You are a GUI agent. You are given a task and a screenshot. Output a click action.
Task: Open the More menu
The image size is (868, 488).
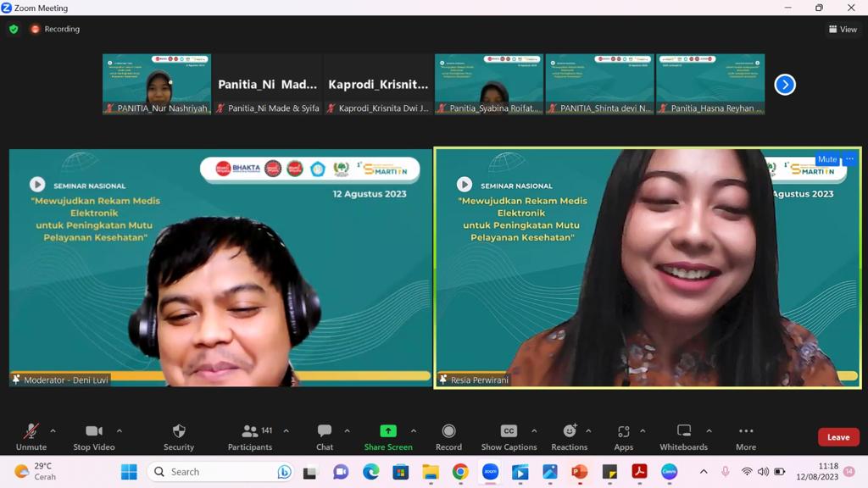pos(746,436)
